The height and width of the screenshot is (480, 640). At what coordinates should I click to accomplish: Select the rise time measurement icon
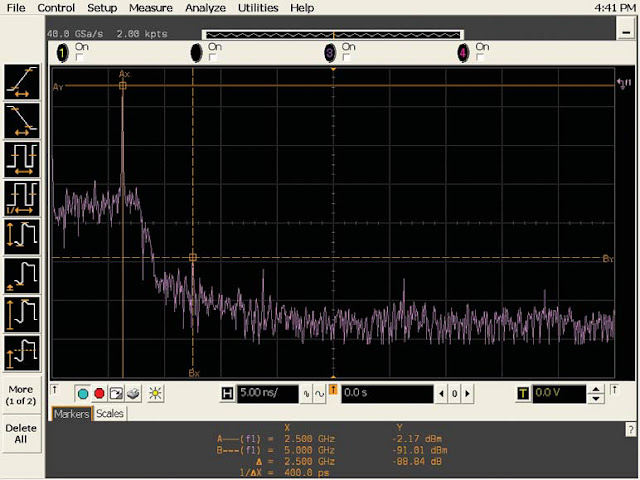(x=22, y=82)
